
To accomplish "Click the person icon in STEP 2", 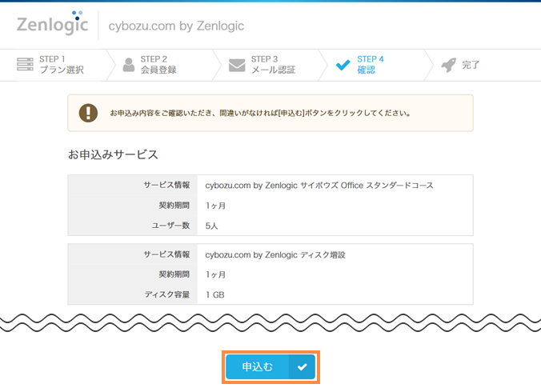I will click(x=129, y=65).
